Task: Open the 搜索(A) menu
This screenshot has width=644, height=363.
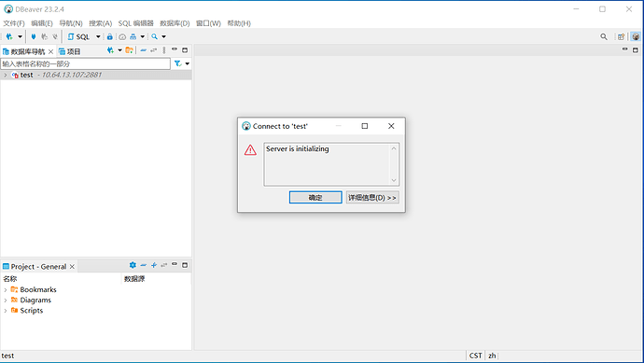Action: (100, 23)
